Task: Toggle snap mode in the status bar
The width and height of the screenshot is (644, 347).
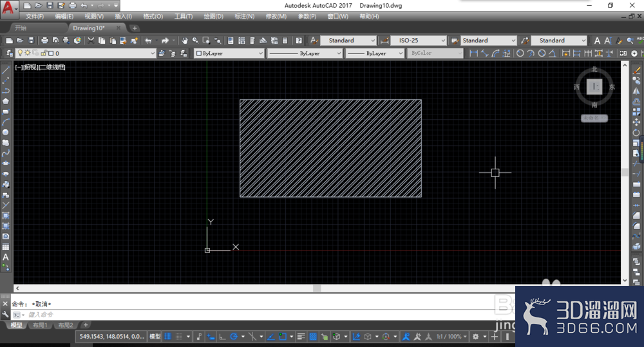Action: click(x=178, y=337)
